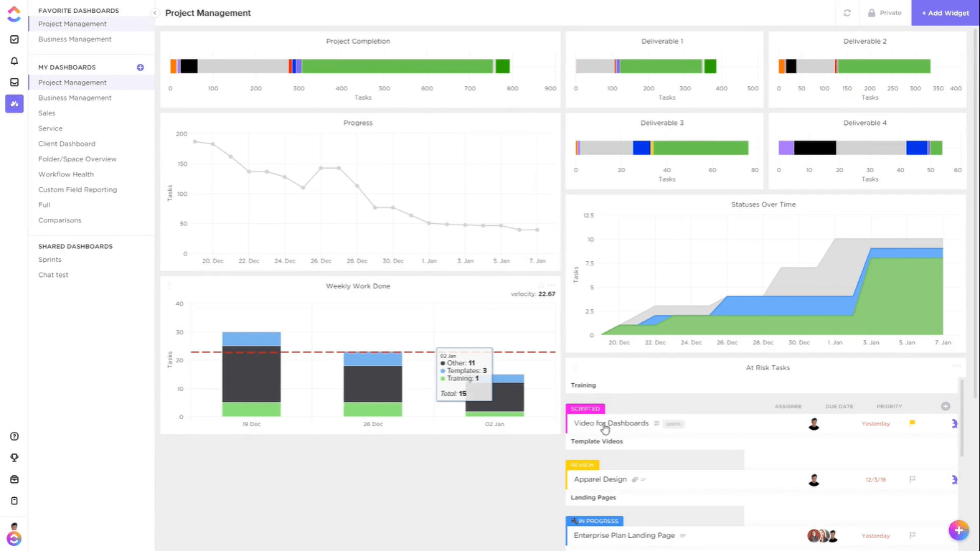Open the Inbox tray icon
The image size is (980, 551).
(x=14, y=83)
